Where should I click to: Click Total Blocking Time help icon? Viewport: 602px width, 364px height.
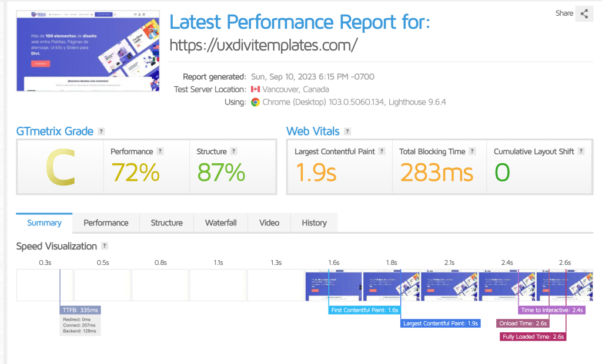pyautogui.click(x=472, y=151)
